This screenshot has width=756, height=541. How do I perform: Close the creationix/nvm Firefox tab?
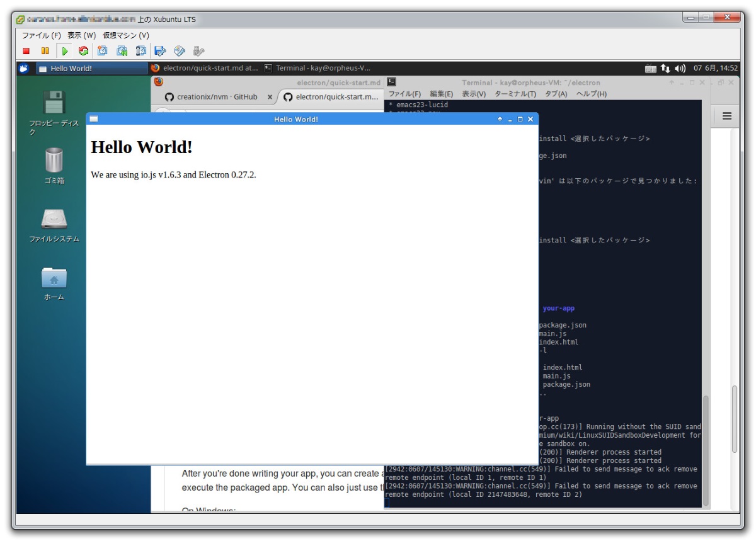270,97
